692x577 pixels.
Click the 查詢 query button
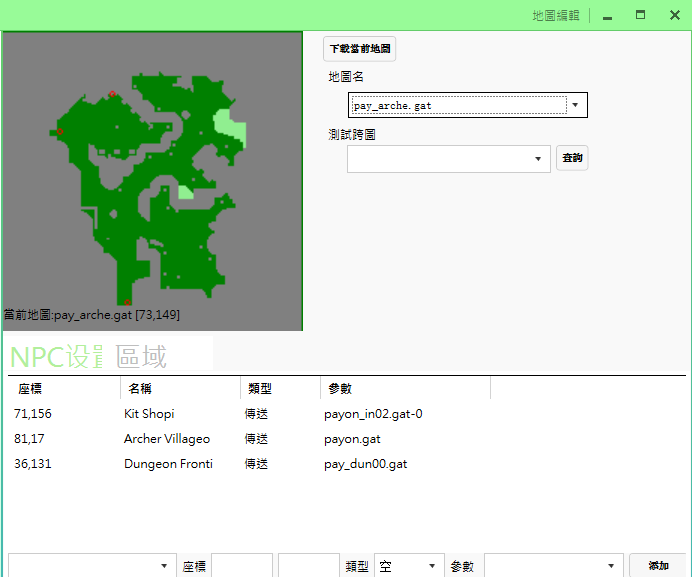[x=572, y=158]
